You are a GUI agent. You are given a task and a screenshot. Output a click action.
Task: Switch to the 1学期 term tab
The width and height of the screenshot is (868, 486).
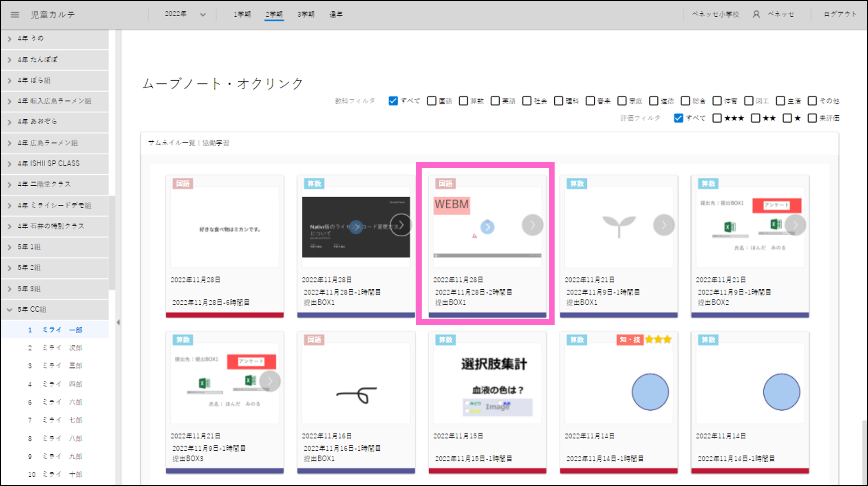click(242, 15)
